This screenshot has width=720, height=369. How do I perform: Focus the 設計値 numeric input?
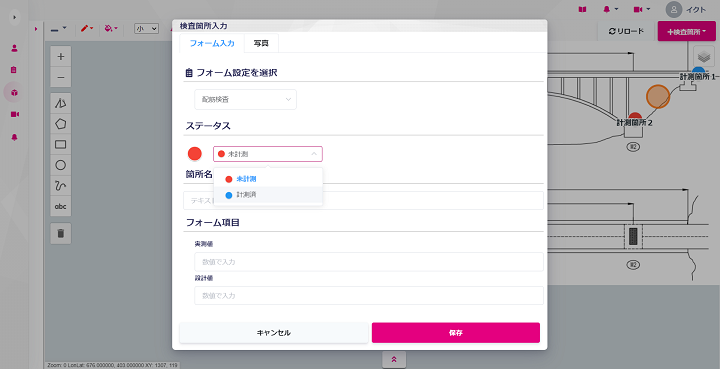point(369,296)
